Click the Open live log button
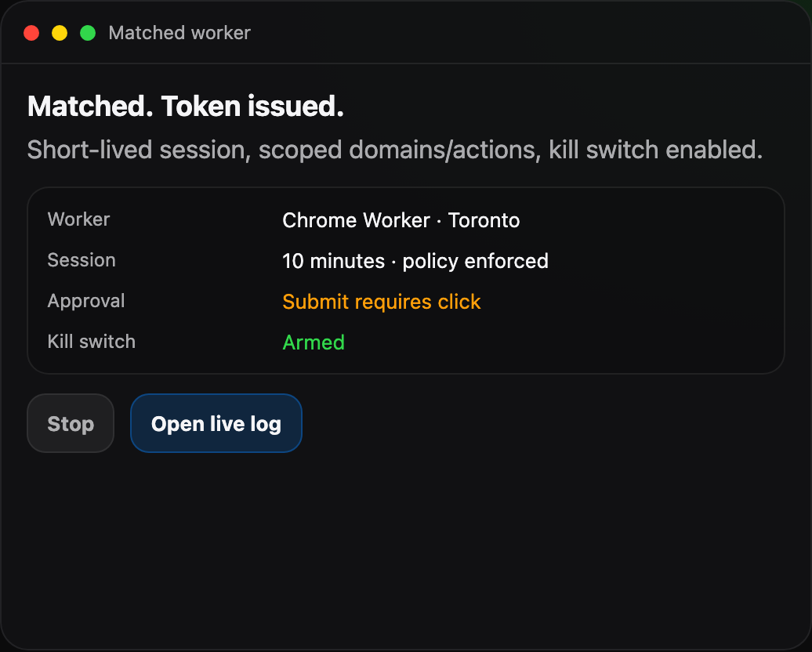Viewport: 812px width, 652px height. [216, 423]
